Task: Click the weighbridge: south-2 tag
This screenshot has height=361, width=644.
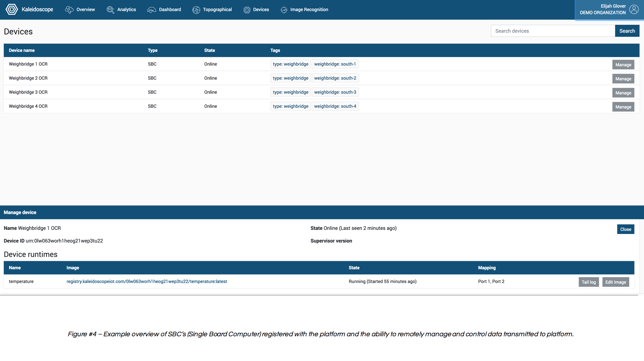Action: coord(335,78)
